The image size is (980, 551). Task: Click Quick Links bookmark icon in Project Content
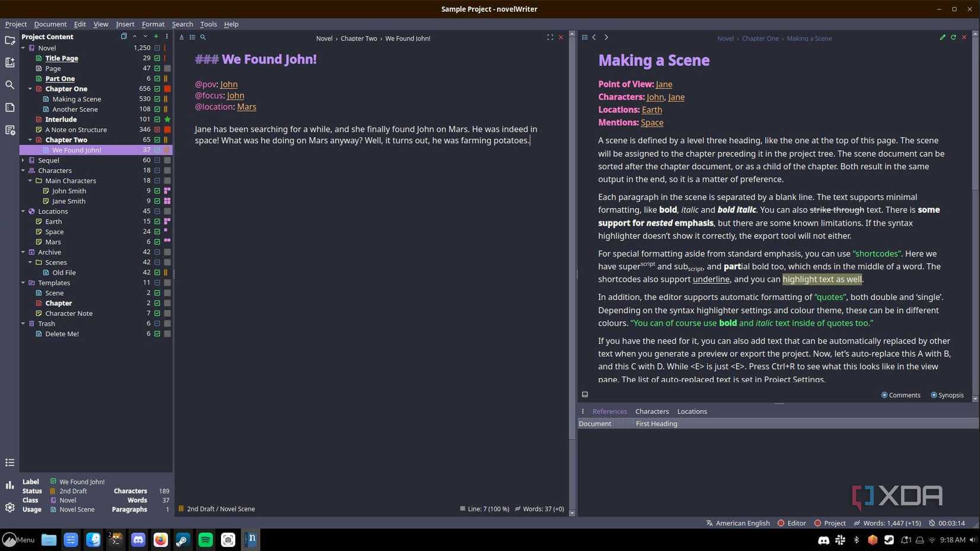[x=124, y=36]
